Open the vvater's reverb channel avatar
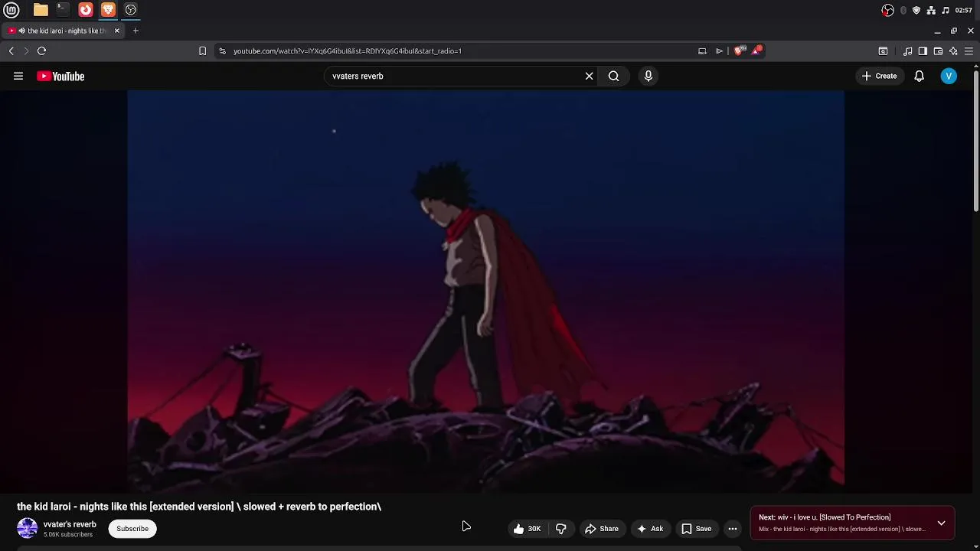The image size is (980, 551). [27, 528]
